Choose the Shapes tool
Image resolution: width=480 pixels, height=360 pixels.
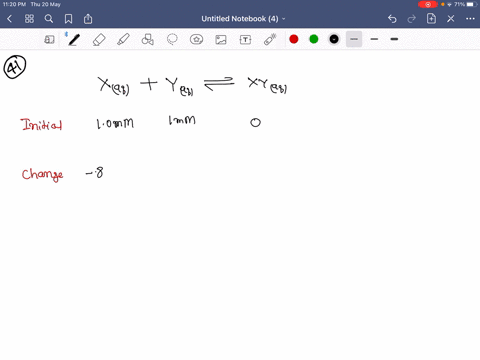[x=148, y=40]
